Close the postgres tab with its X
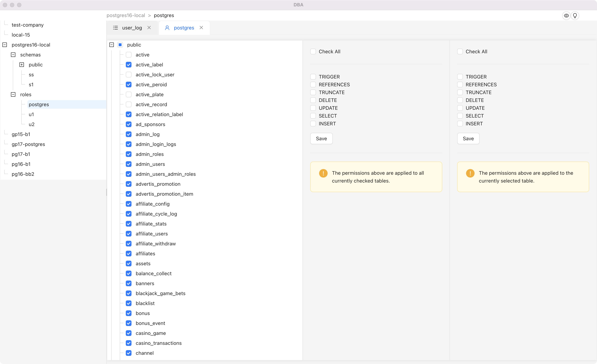The height and width of the screenshot is (364, 597). click(201, 28)
